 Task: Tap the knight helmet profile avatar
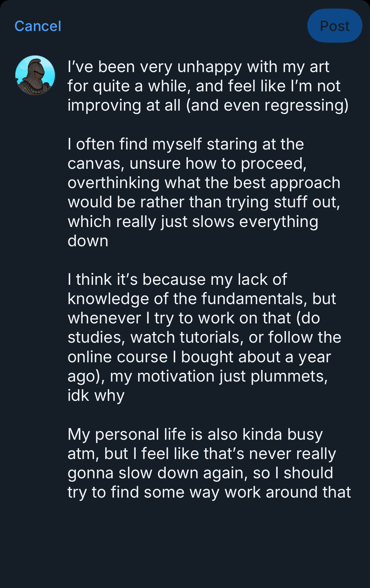35,75
